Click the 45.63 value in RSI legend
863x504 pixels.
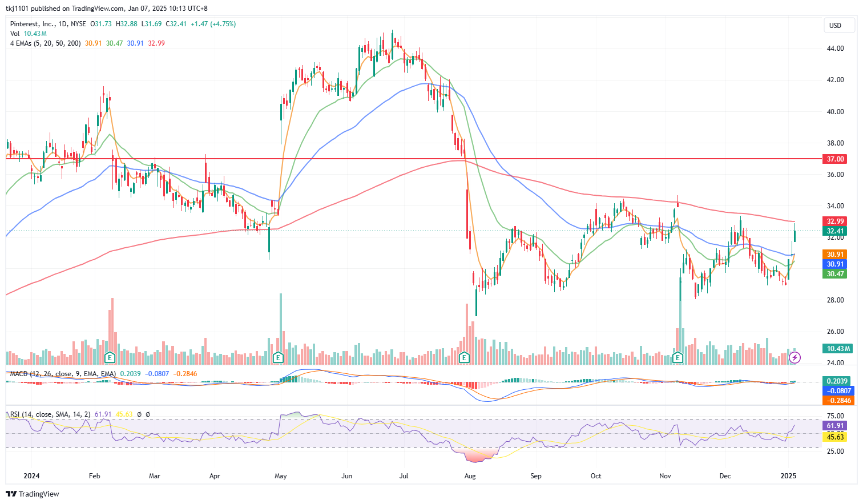[124, 414]
